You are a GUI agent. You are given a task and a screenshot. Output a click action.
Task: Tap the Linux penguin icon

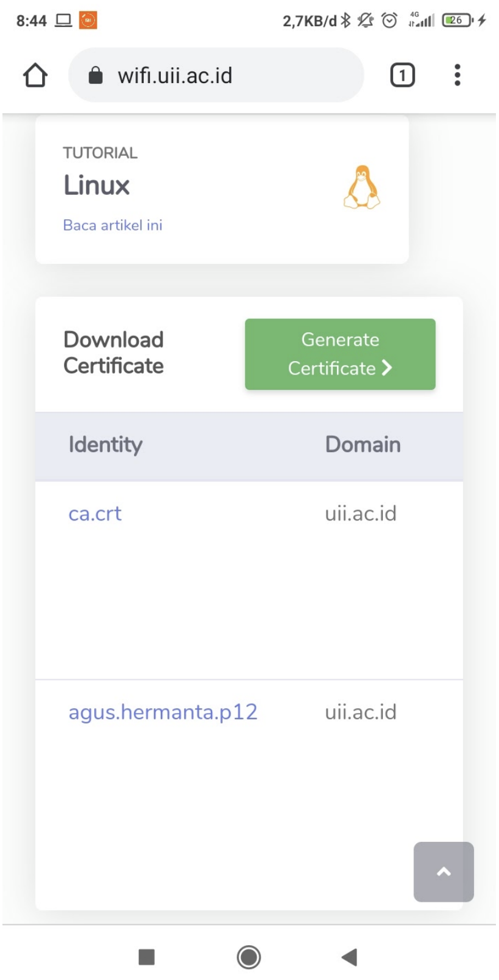coord(362,188)
